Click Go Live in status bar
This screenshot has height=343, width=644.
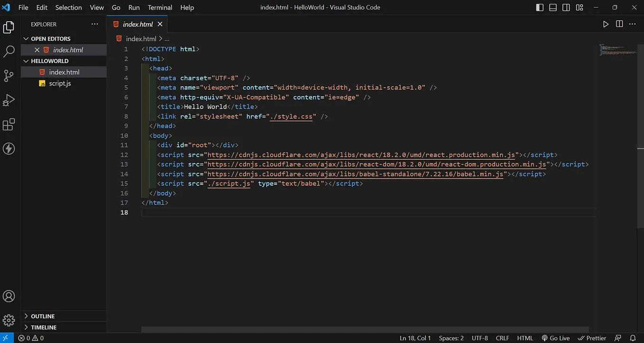coord(556,338)
